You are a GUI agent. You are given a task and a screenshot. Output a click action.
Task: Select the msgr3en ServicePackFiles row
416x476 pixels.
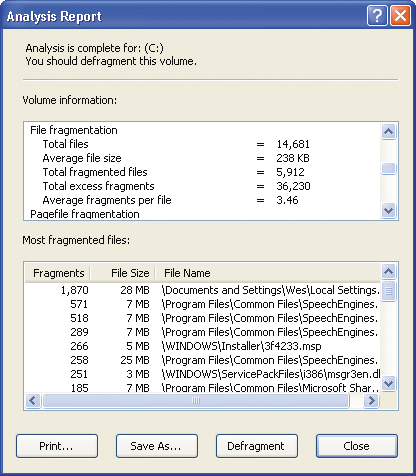pos(203,374)
